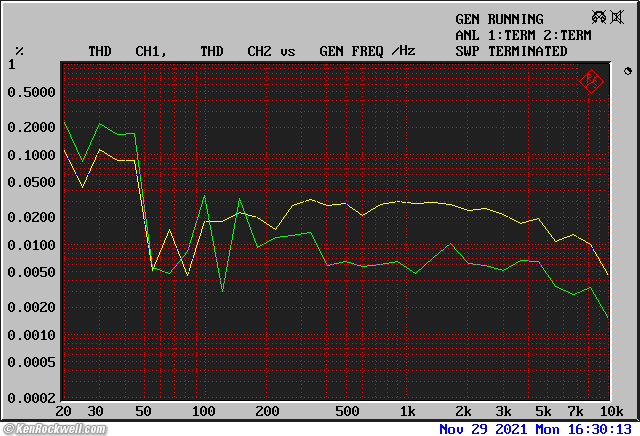Viewport: 640px width, 436px height.
Task: Select the THD CH2 trace label
Action: 239,51
